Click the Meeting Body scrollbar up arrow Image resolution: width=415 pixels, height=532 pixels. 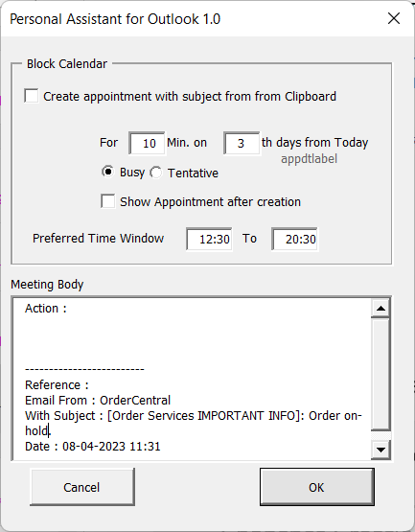(x=380, y=309)
